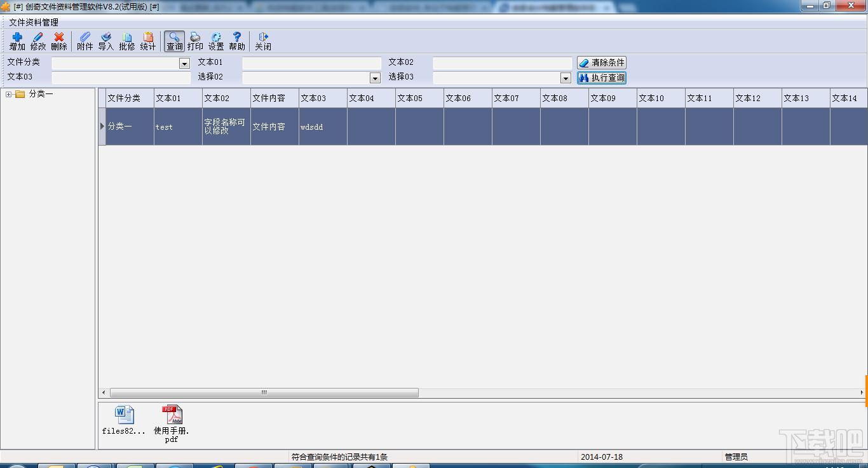868x468 pixels.
Task: Click the 文本04 column header
Action: (x=371, y=98)
